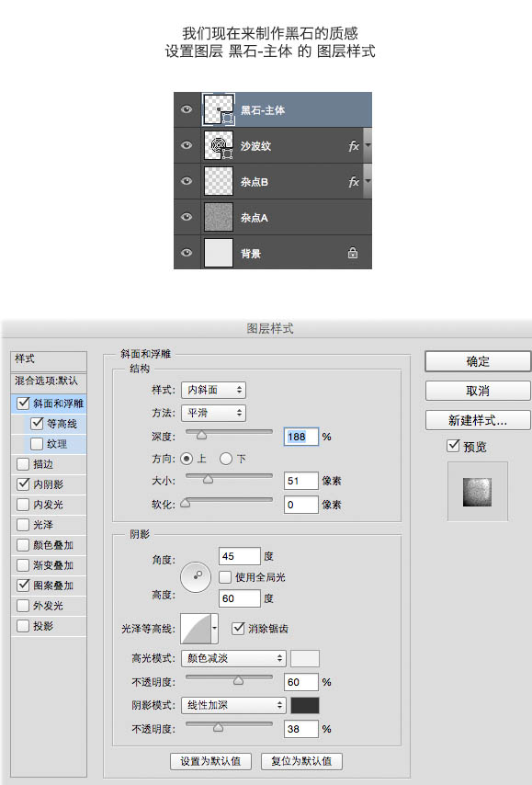Click the 软化 slider handle
532x785 pixels.
pos(186,503)
